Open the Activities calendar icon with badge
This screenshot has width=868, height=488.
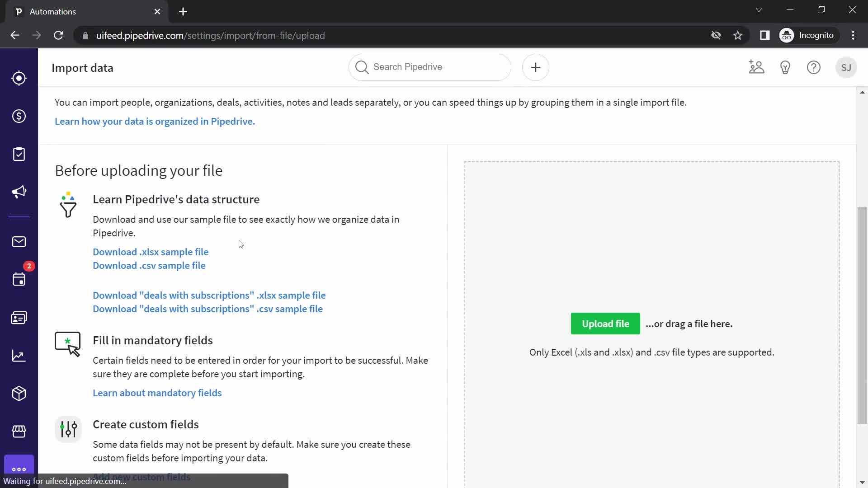point(19,279)
